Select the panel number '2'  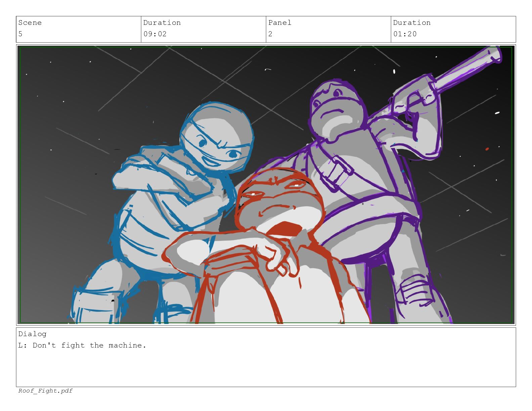coord(270,34)
